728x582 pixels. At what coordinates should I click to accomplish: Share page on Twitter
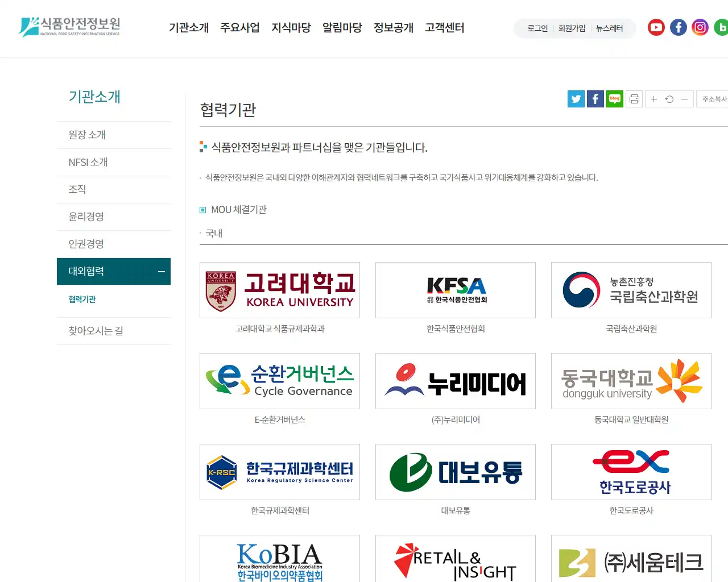click(x=576, y=99)
